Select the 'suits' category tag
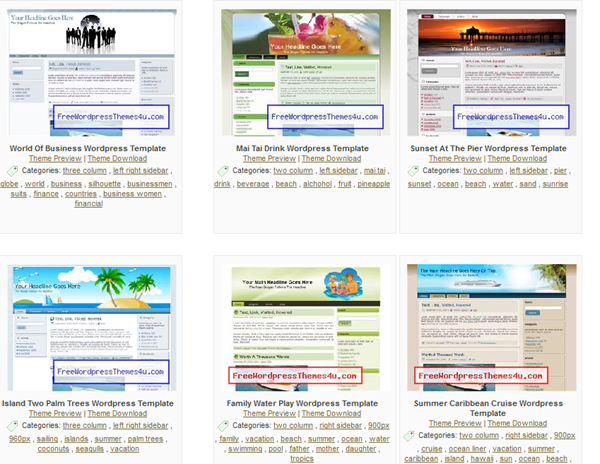The width and height of the screenshot is (600, 464). point(18,194)
